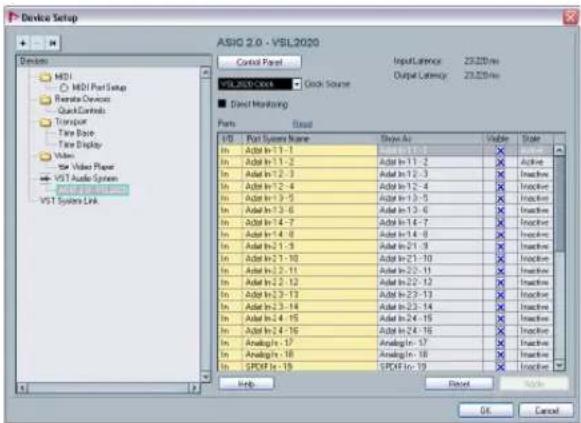Select port row Adat In 2 2 - 12
The height and width of the screenshot is (423, 581).
click(x=385, y=283)
